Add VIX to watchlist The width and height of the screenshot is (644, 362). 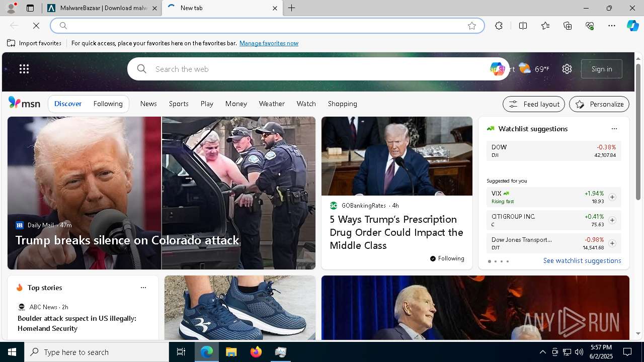coord(612,197)
